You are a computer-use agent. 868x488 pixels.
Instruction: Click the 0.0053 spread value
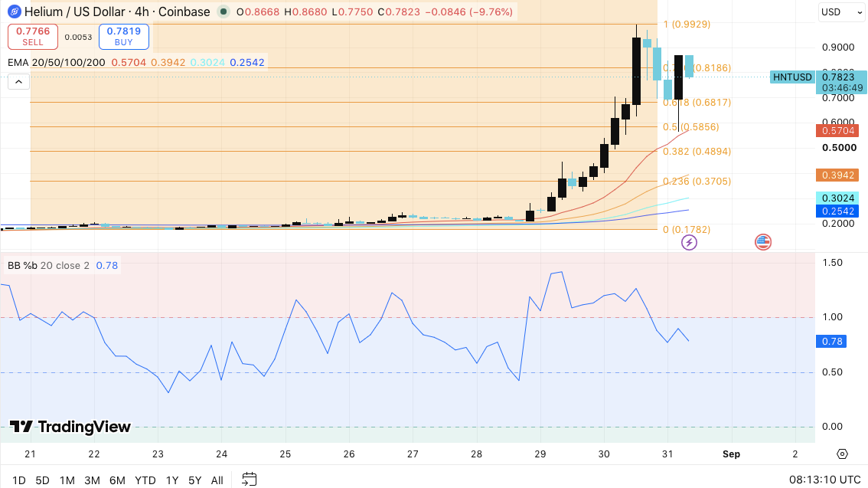[78, 37]
